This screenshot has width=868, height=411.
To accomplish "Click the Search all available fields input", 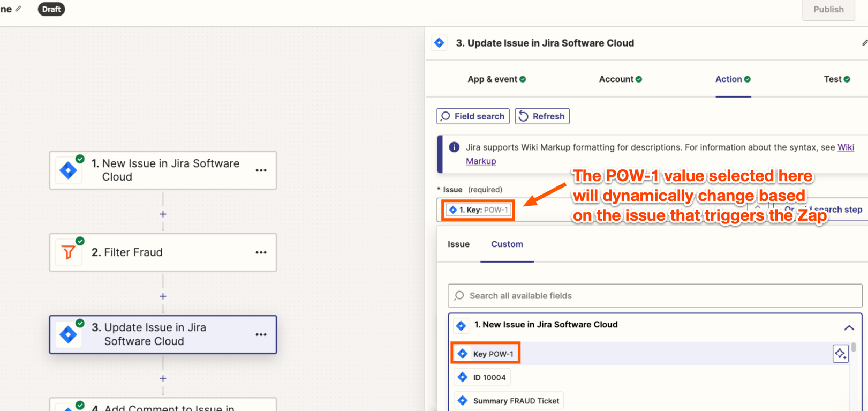I will (x=655, y=296).
